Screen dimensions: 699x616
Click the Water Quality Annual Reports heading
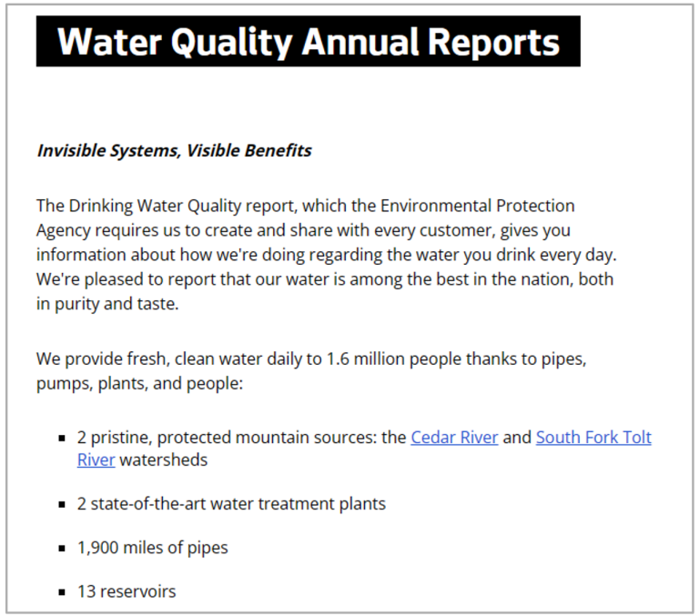click(308, 42)
